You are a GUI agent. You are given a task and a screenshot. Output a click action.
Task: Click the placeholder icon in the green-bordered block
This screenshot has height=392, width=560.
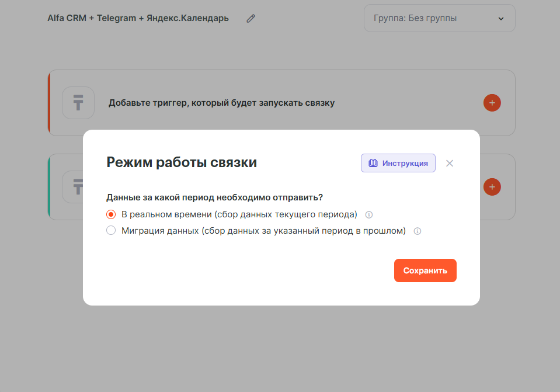point(73,187)
